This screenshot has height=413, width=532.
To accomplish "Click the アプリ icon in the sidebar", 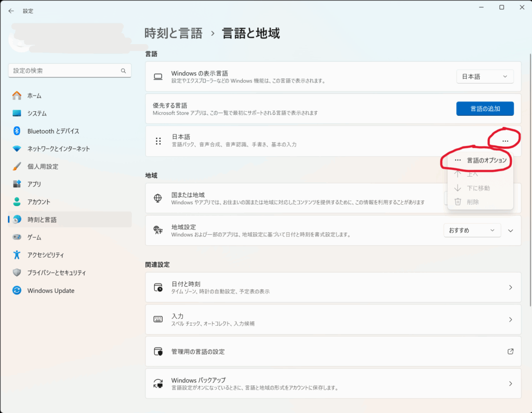I will 17,184.
